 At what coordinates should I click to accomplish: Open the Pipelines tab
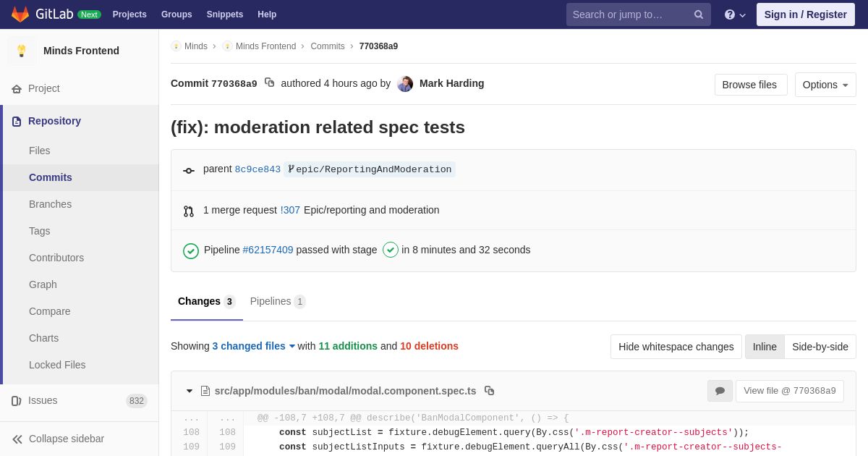click(278, 302)
